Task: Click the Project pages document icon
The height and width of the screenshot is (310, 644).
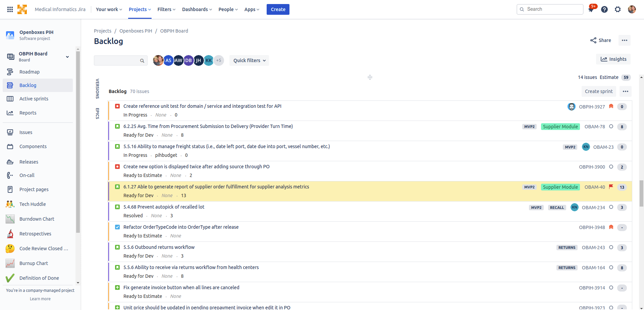Action: [10, 189]
